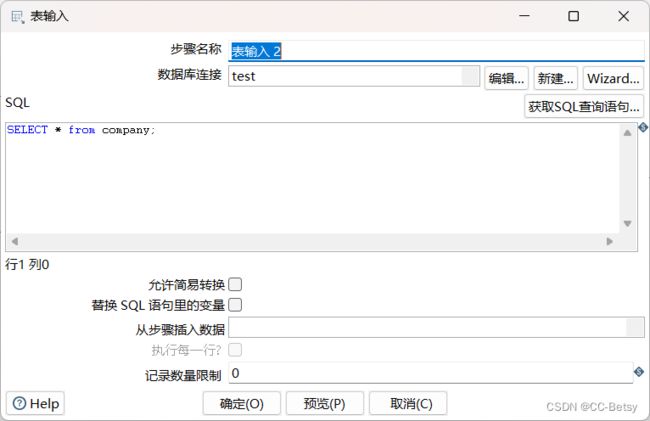This screenshot has width=650, height=421.
Task: Close the 表输入 dialog
Action: point(623,16)
